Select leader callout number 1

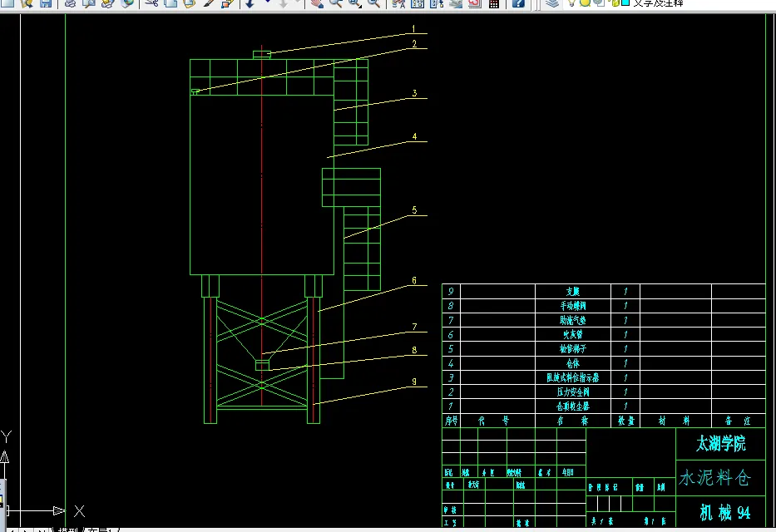pyautogui.click(x=413, y=28)
